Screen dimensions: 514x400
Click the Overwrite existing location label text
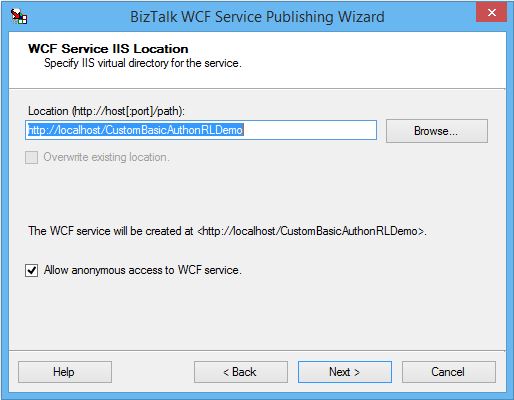pos(106,157)
